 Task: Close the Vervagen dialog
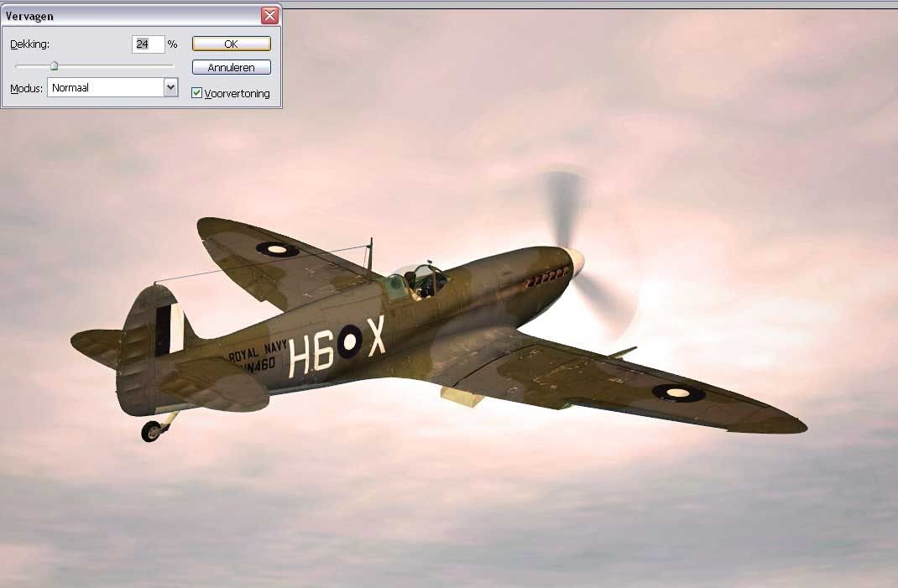pyautogui.click(x=269, y=15)
